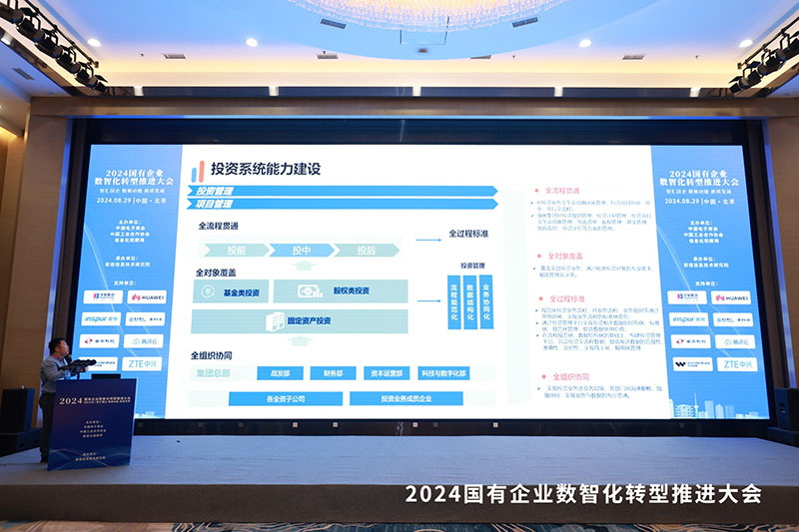Click the small 投资管理 label above the vertical bars

click(472, 266)
